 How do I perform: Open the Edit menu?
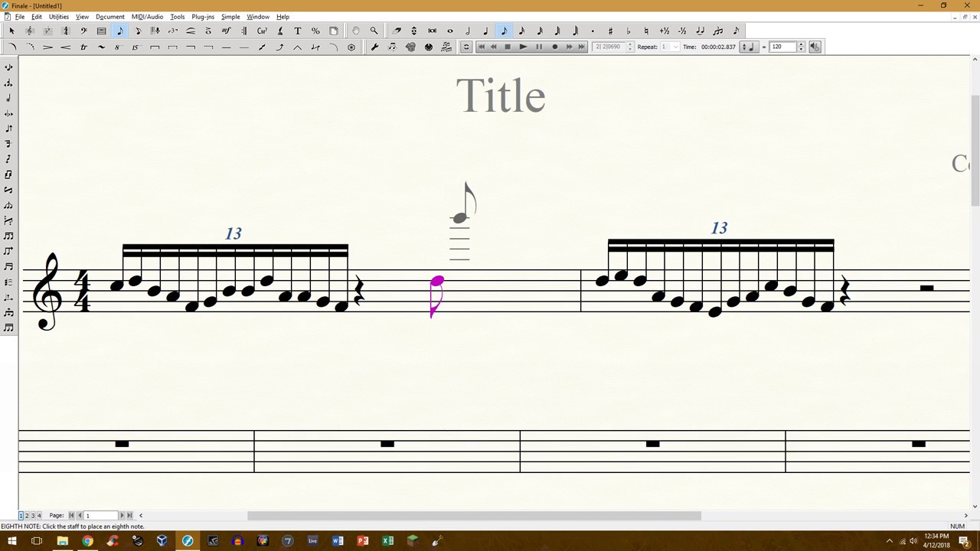37,17
